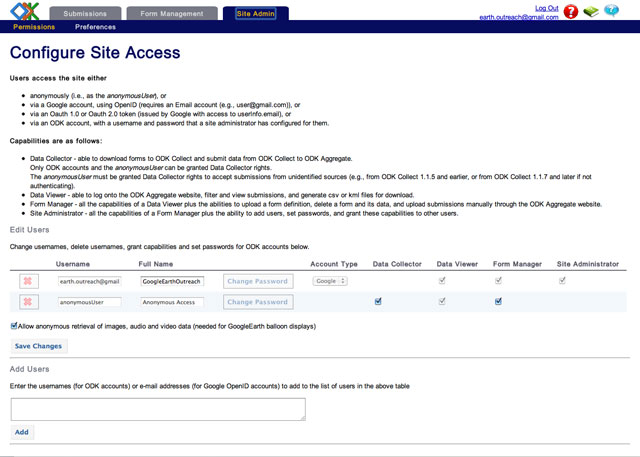The height and width of the screenshot is (457, 640).
Task: Delete the anonymousUser row with red X
Action: (x=28, y=301)
